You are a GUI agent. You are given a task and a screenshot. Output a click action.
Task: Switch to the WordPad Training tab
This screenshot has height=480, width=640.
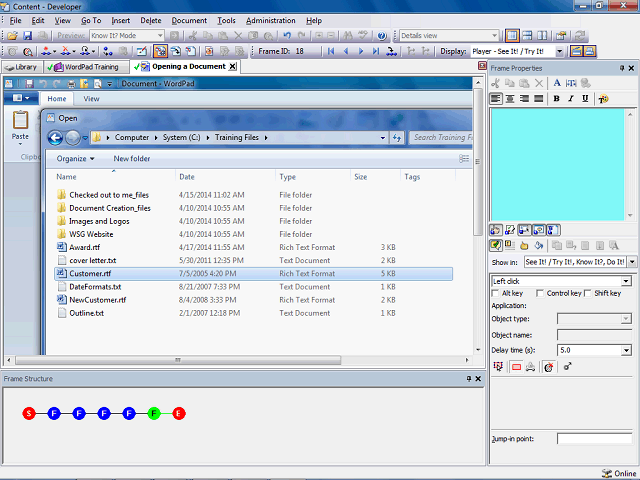click(x=86, y=67)
